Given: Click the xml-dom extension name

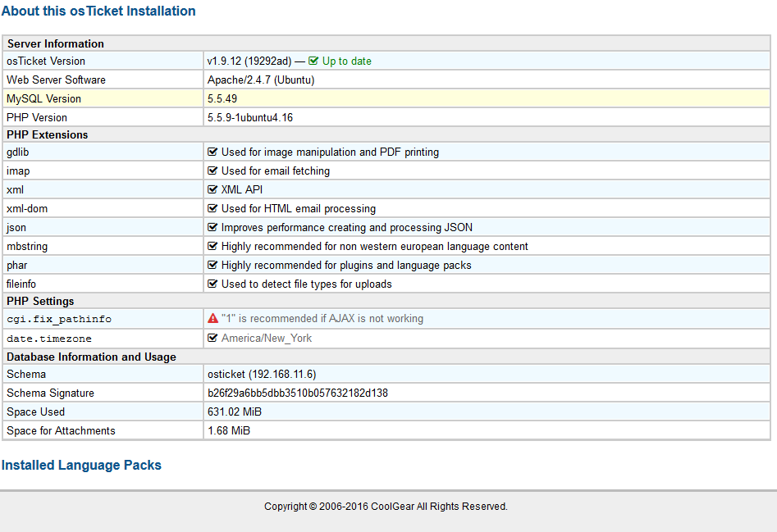Looking at the screenshot, I should (x=27, y=208).
